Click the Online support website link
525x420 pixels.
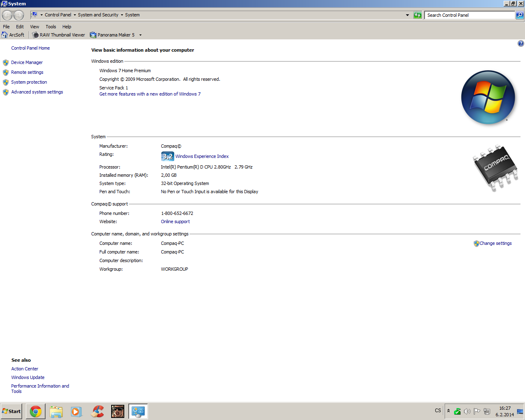pos(175,221)
